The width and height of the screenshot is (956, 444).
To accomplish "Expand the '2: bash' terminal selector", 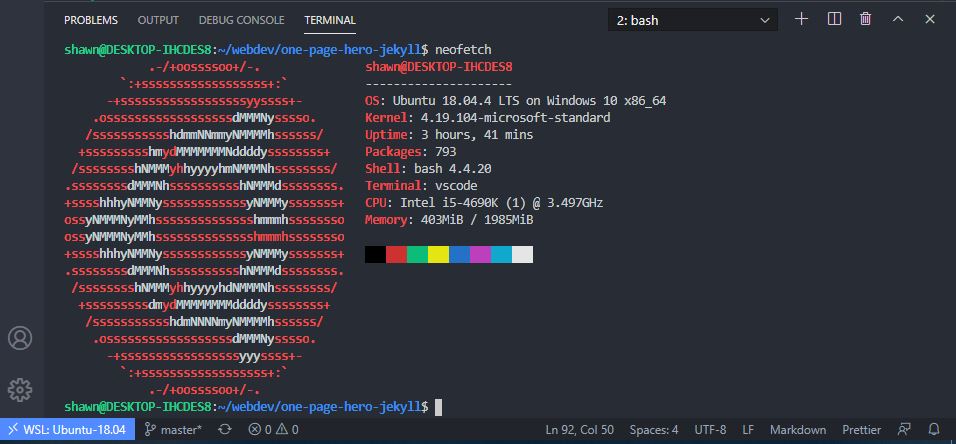I will pyautogui.click(x=692, y=20).
